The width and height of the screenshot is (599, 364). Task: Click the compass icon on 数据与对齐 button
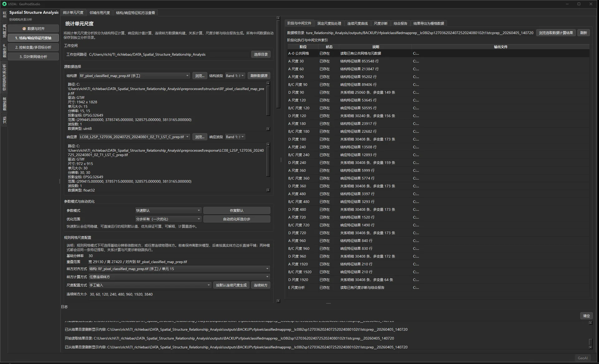24,29
